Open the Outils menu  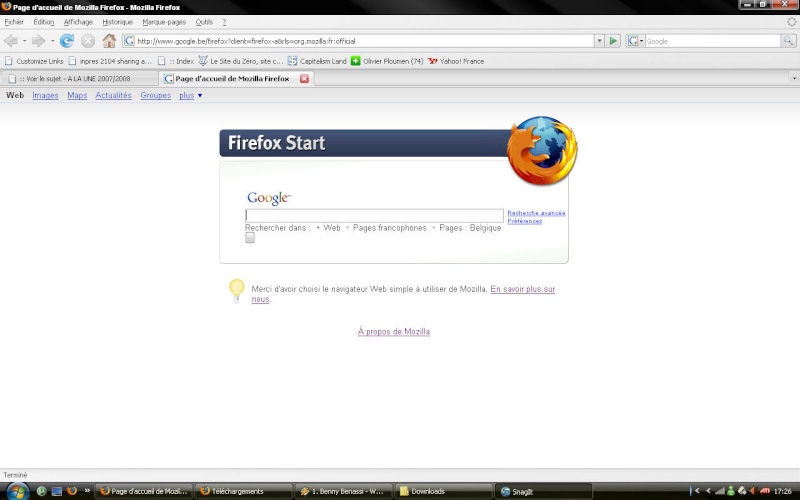pos(204,22)
